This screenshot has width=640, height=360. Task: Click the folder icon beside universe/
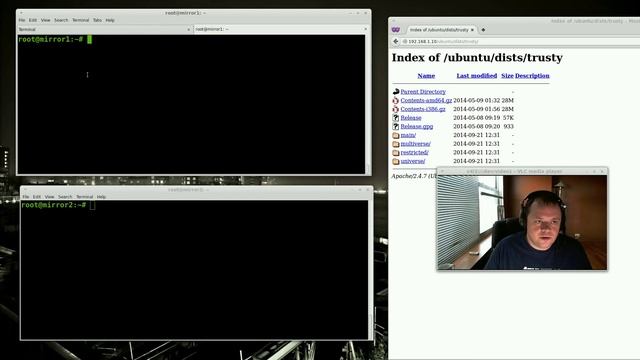click(x=396, y=161)
